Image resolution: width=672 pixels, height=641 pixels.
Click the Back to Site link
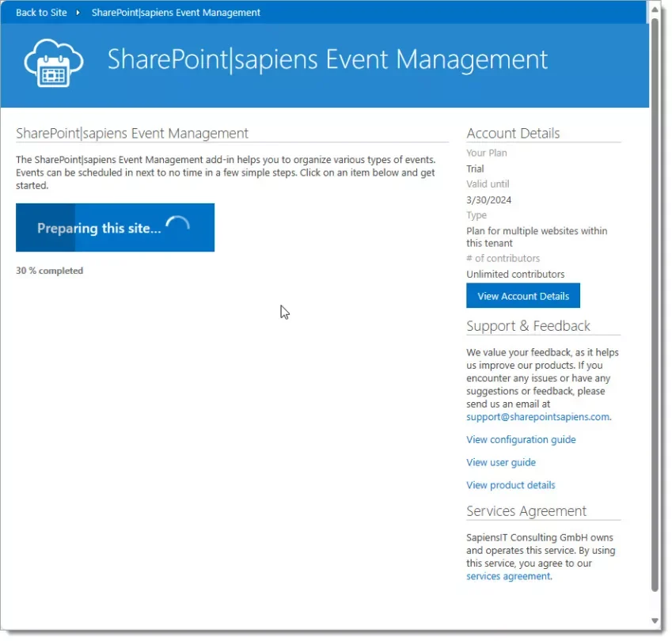coord(42,13)
